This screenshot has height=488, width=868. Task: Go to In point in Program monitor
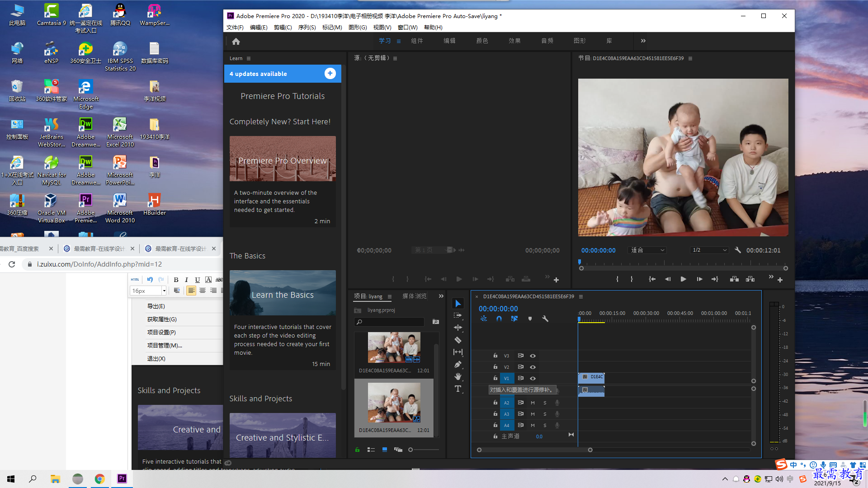[652, 279]
